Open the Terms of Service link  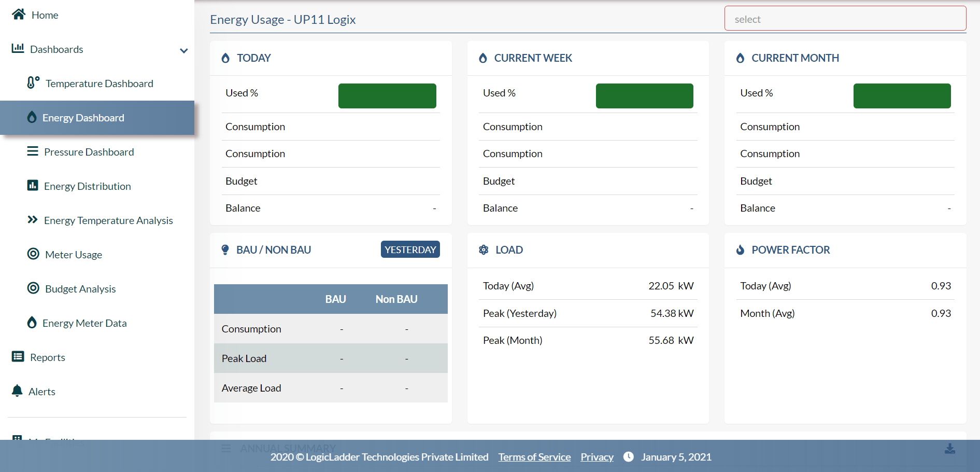[534, 457]
